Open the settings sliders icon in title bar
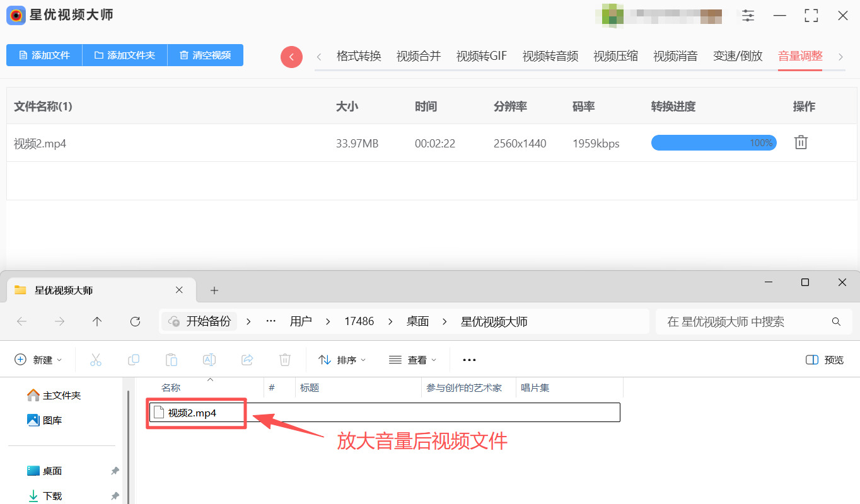 point(748,16)
